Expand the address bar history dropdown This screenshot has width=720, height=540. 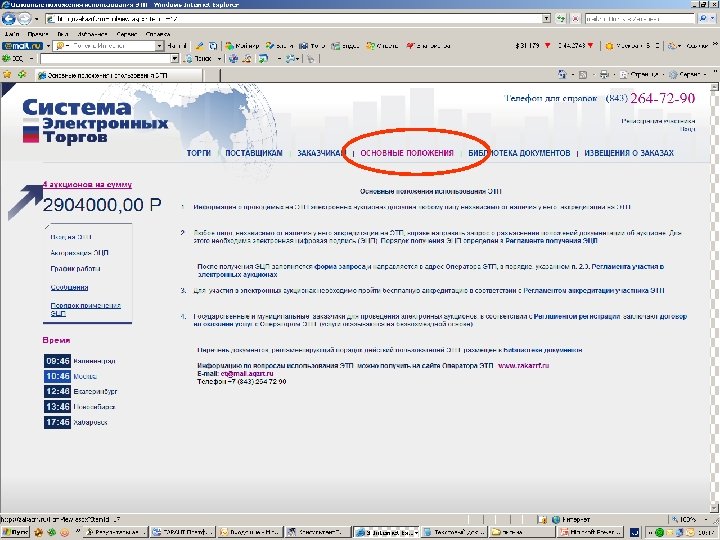pyautogui.click(x=546, y=18)
